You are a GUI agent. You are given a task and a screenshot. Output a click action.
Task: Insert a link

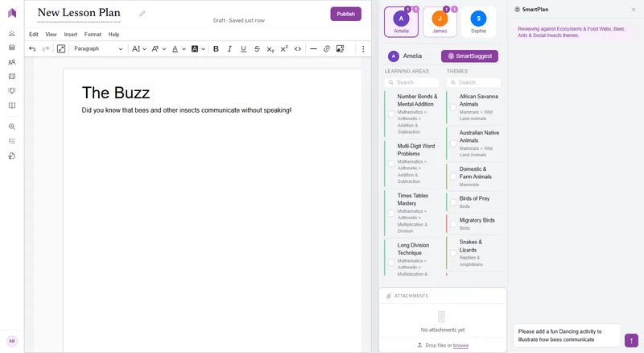[327, 49]
